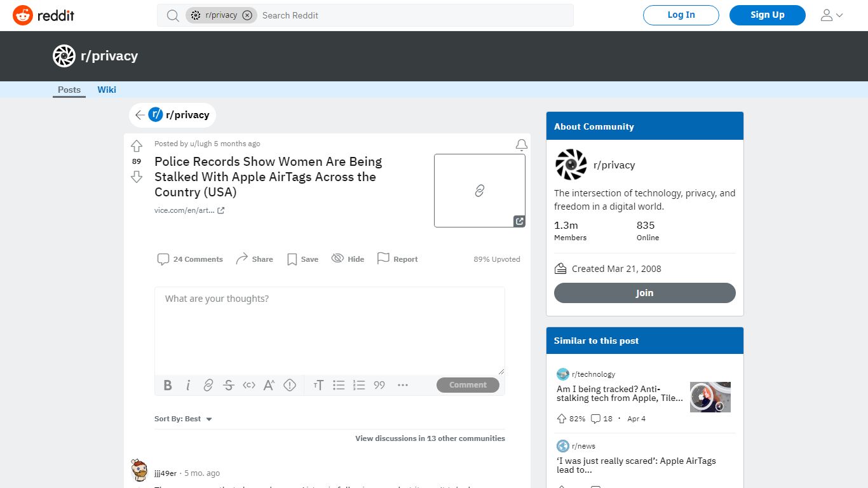Open the vice.com article link
The width and height of the screenshot is (868, 488).
pos(189,210)
